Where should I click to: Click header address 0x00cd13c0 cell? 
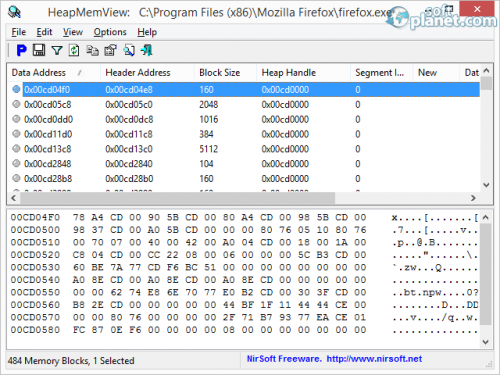(129, 149)
